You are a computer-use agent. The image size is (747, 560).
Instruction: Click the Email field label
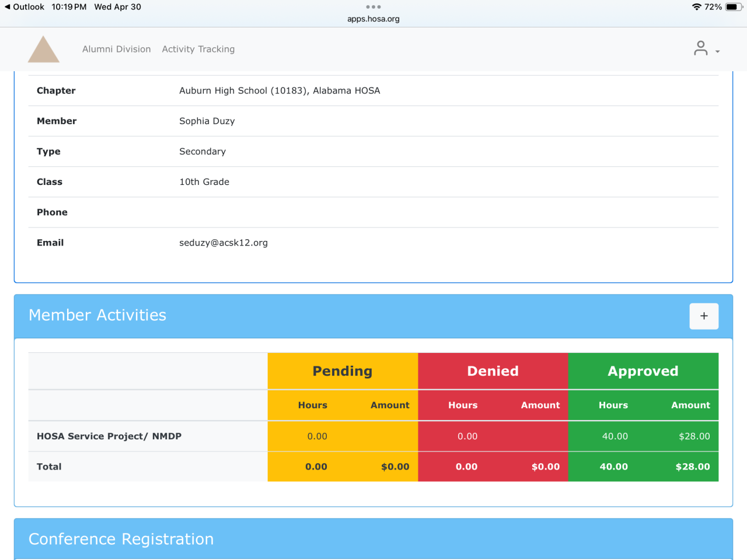click(50, 243)
